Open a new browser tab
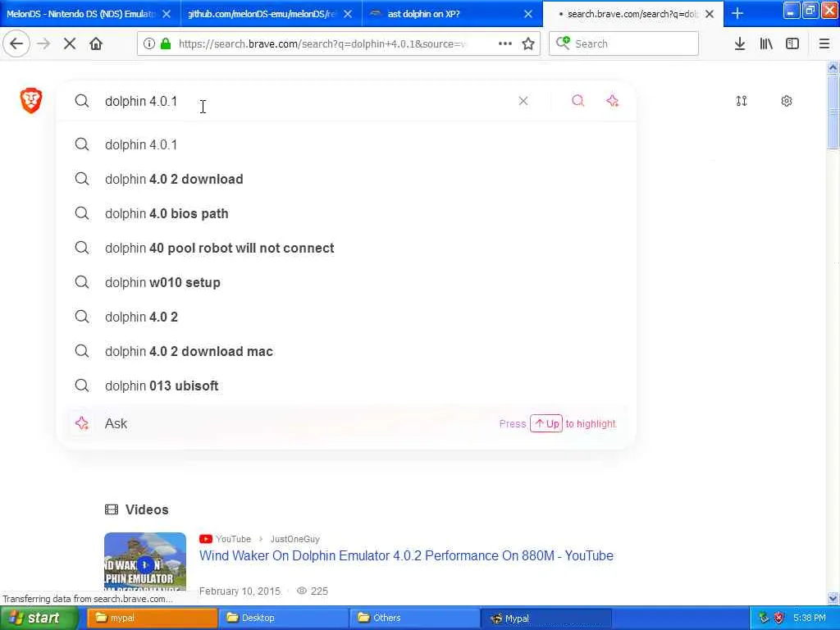 (x=737, y=13)
